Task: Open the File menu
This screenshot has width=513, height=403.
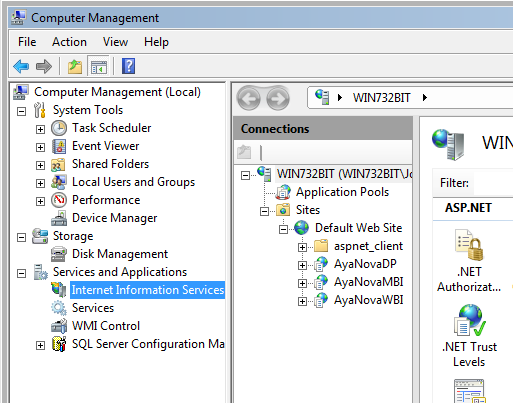Action: [x=27, y=42]
